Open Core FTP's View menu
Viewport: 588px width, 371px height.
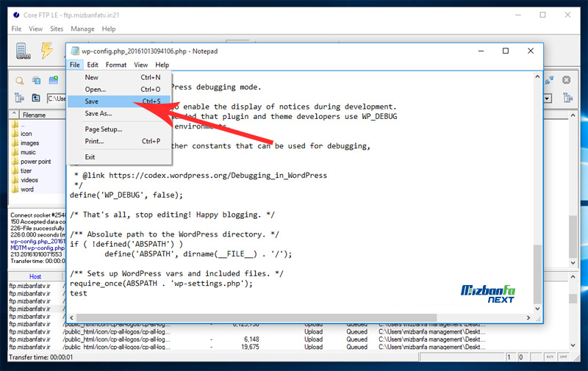[x=35, y=29]
